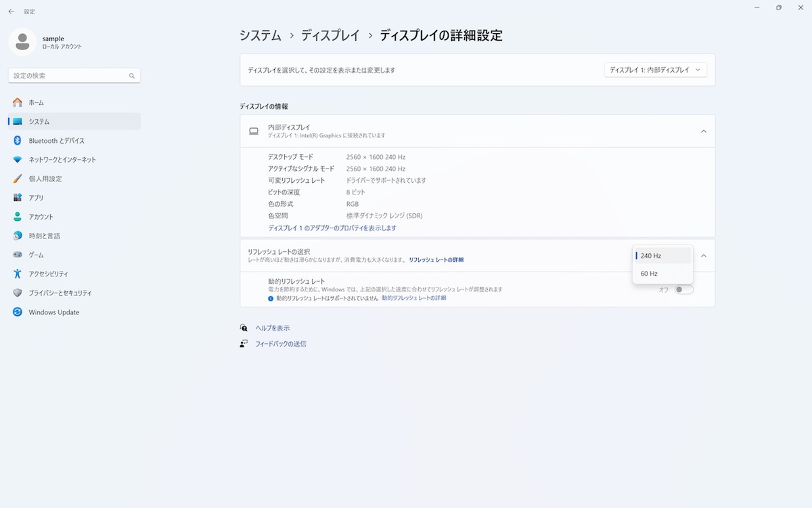Image resolution: width=812 pixels, height=508 pixels.
Task: Open the sample user account avatar
Action: [x=22, y=42]
